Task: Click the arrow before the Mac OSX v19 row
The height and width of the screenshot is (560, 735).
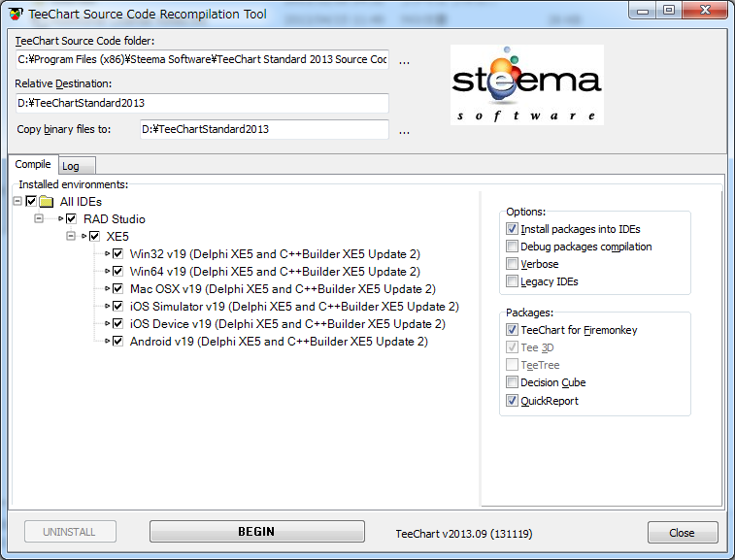Action: click(108, 288)
